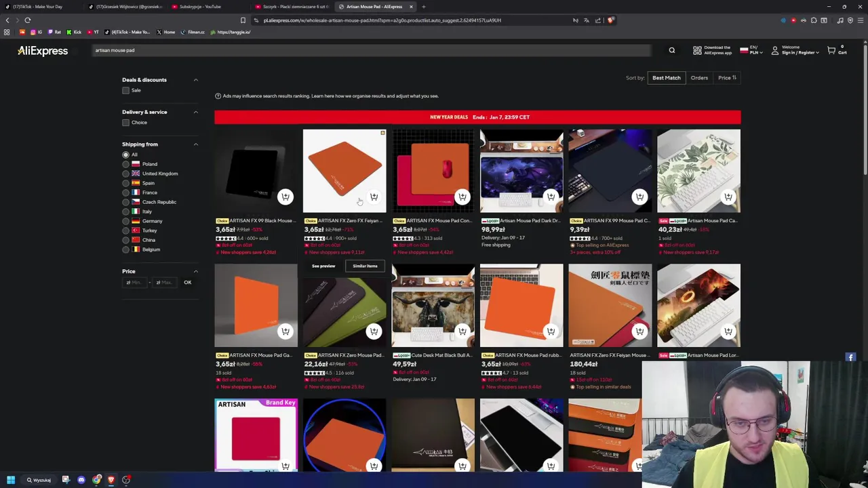Screen dimensions: 868x488
Task: Collapse the Deals & discounts section
Action: pyautogui.click(x=196, y=80)
